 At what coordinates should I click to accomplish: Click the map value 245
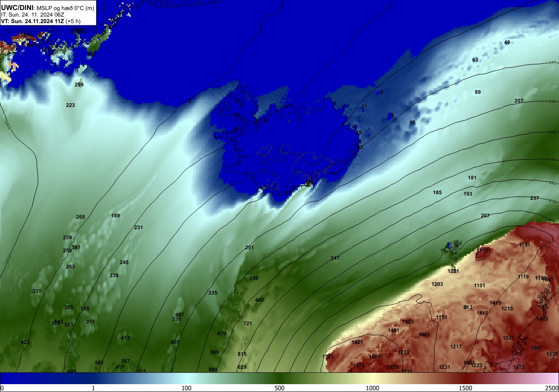(124, 262)
